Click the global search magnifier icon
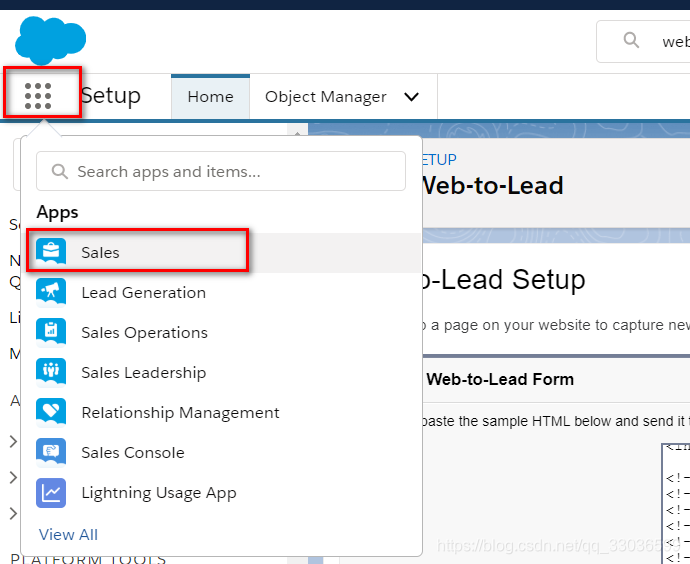Viewport: 690px width, 564px height. [x=631, y=40]
